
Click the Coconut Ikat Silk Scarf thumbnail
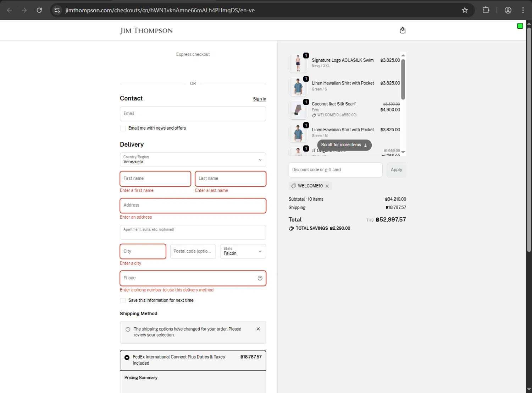[298, 110]
